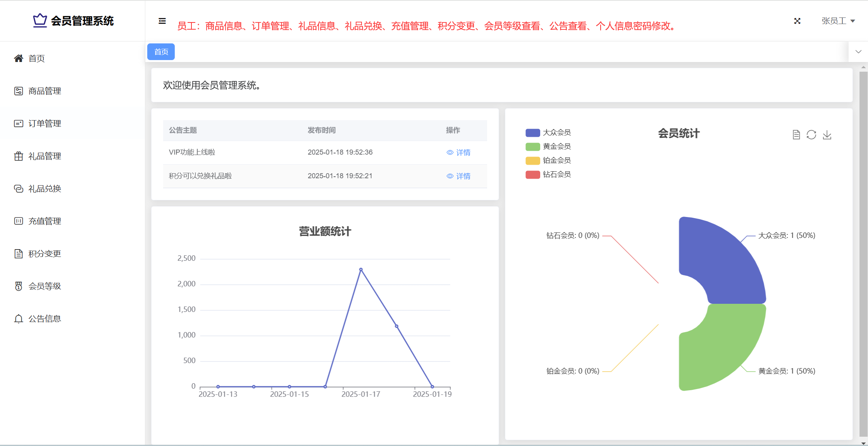
Task: Open 订单管理 in sidebar menu
Action: click(x=45, y=124)
